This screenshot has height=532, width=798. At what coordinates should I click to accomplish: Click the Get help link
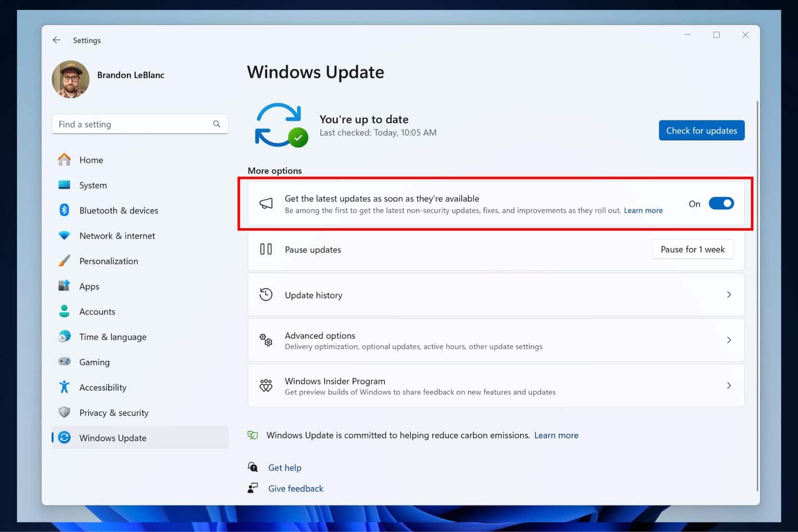click(x=285, y=468)
